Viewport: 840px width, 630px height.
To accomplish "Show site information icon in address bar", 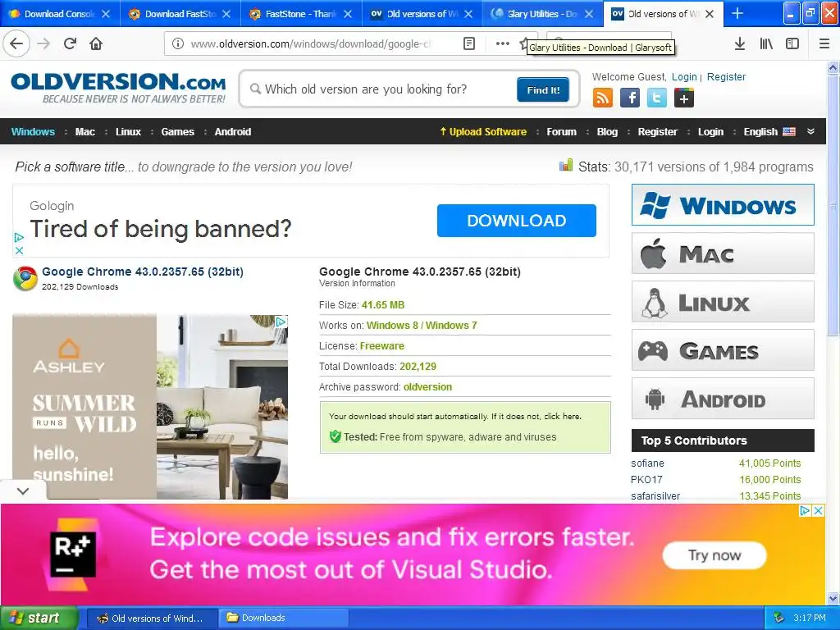I will (178, 43).
